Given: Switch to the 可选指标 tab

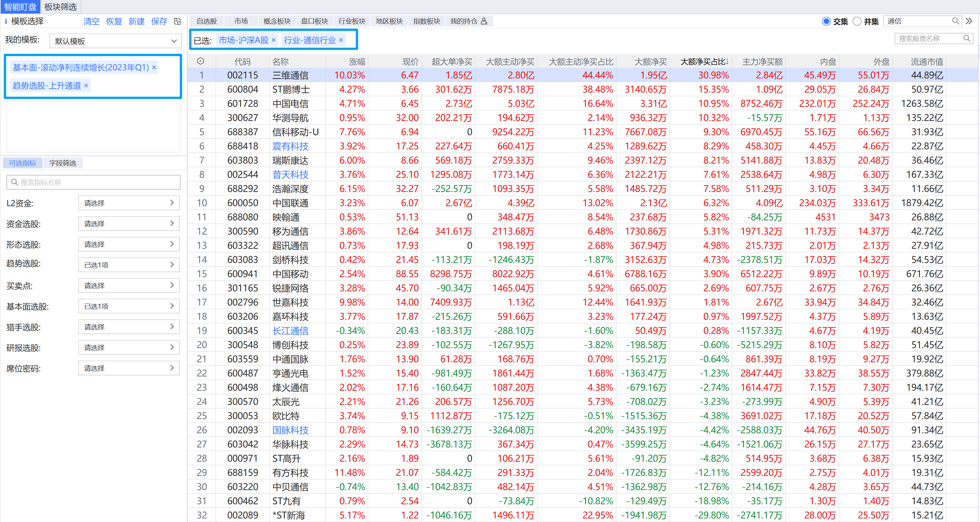Looking at the screenshot, I should [23, 163].
